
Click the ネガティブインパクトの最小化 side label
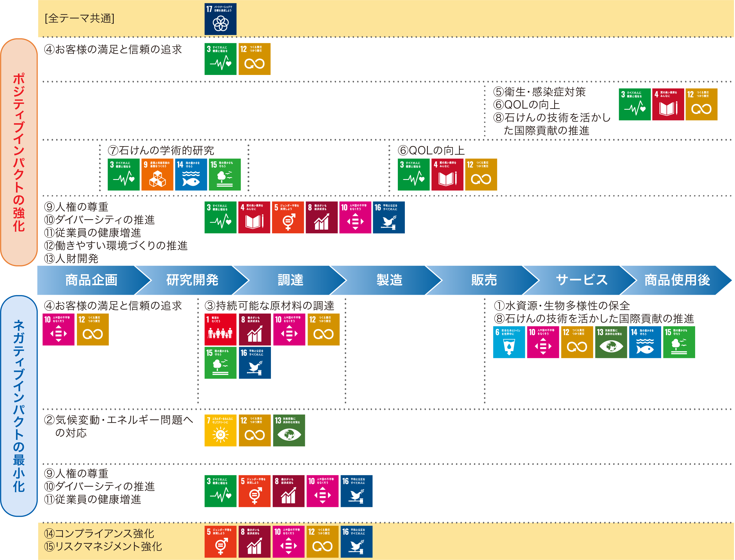[x=19, y=406]
